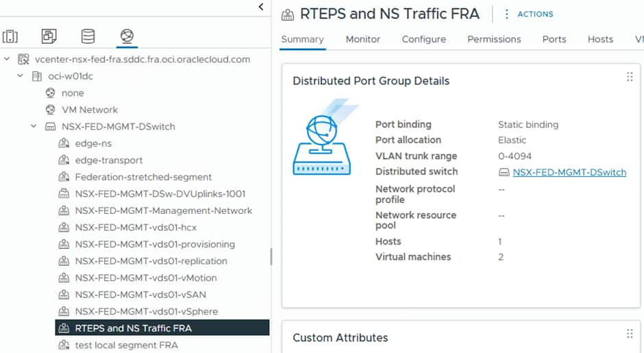Open Storage inventory view icon
Image resolution: width=644 pixels, height=353 pixels.
pyautogui.click(x=88, y=36)
